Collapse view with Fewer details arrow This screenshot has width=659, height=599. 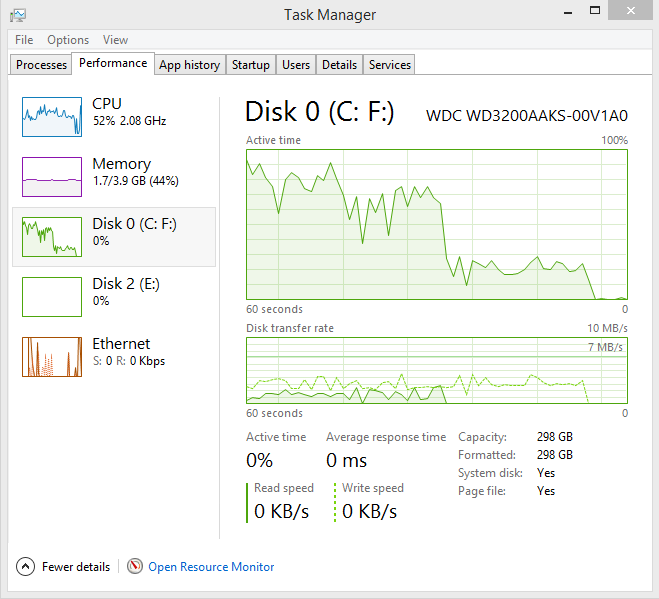26,566
